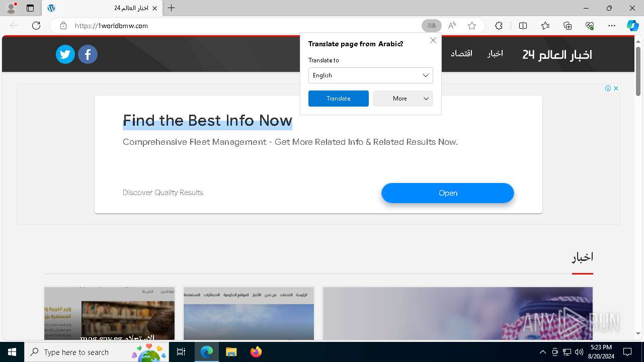The image size is (644, 362).
Task: Open Task View on the taskbar
Action: (x=181, y=352)
